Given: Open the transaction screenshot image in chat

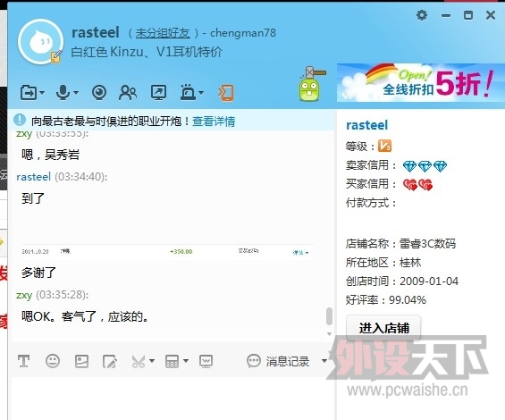Looking at the screenshot, I should pos(167,252).
